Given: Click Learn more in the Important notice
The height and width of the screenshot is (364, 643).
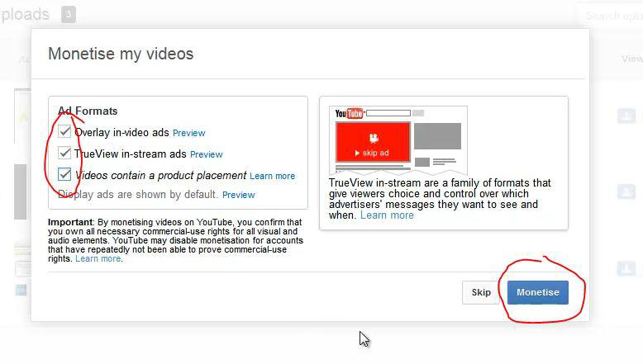Looking at the screenshot, I should point(98,259).
